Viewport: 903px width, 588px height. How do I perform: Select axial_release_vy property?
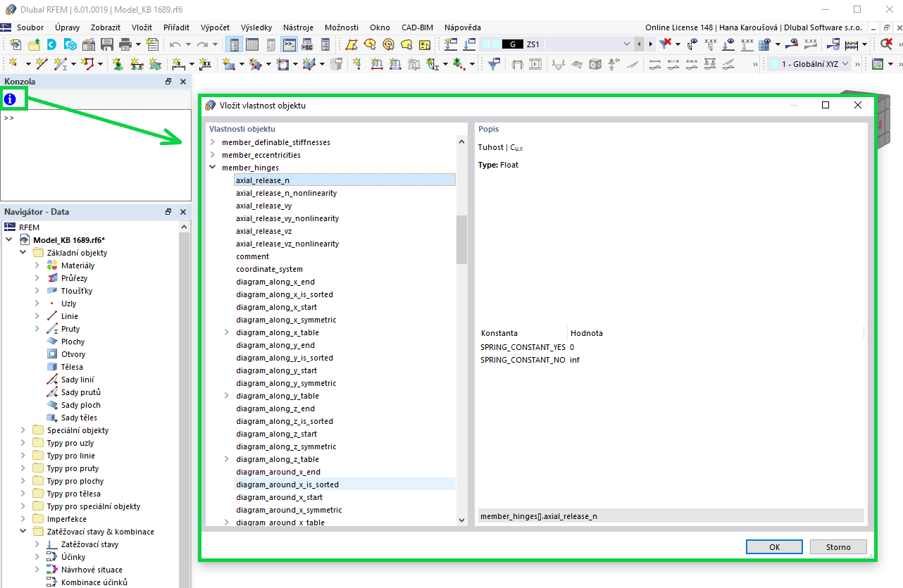tap(264, 206)
